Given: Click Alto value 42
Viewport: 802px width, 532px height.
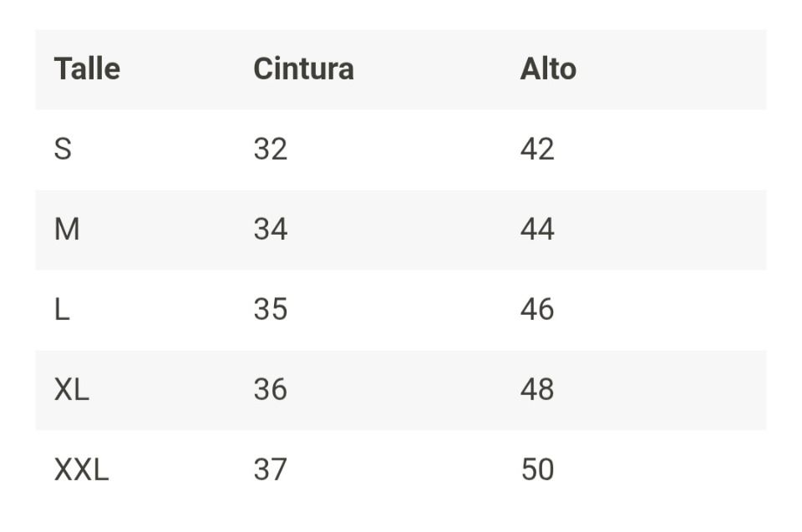Looking at the screenshot, I should (537, 149).
